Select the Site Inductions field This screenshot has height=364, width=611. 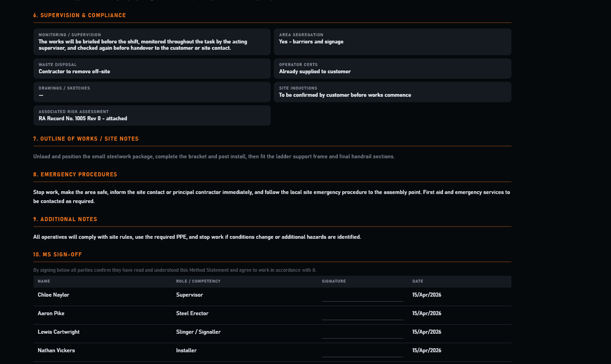(x=392, y=92)
